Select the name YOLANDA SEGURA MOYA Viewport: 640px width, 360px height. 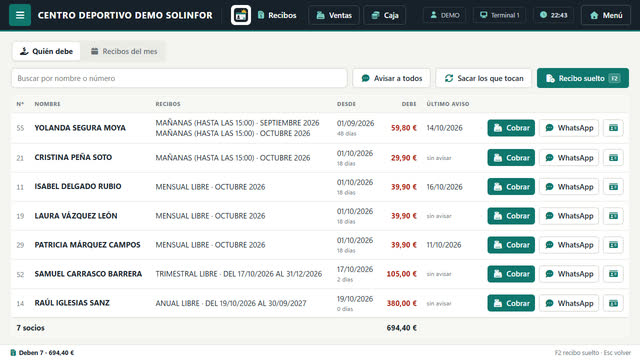point(80,128)
